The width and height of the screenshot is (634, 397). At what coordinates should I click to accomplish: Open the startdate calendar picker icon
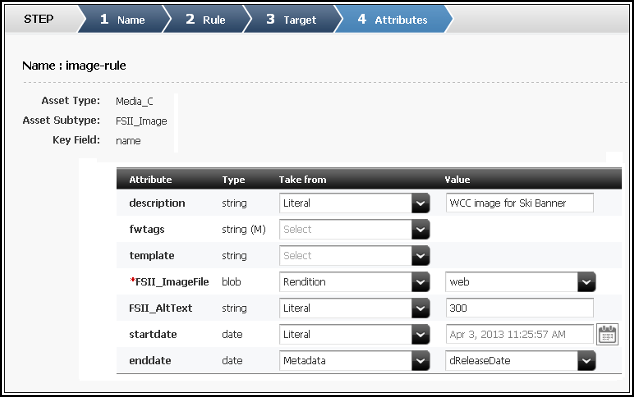point(607,334)
